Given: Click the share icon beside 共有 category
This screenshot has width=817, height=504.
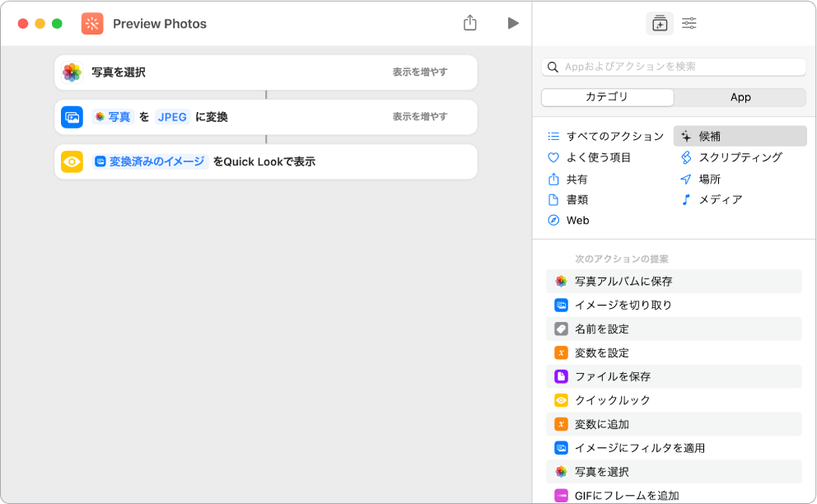Looking at the screenshot, I should 553,180.
